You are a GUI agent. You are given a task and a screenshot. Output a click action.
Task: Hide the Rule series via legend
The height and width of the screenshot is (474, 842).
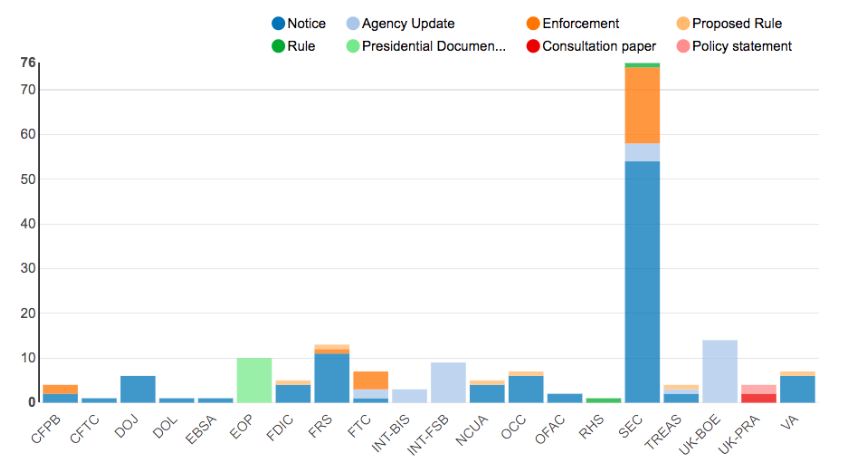(x=278, y=46)
